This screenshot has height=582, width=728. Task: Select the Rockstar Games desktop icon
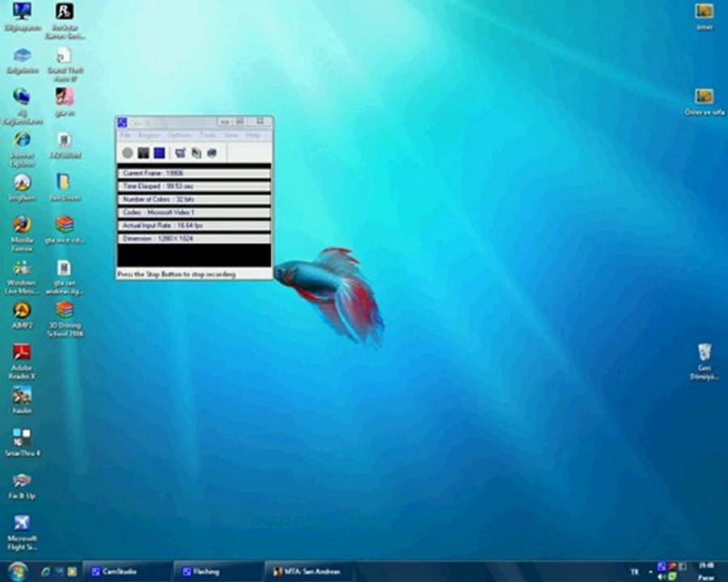pos(65,20)
